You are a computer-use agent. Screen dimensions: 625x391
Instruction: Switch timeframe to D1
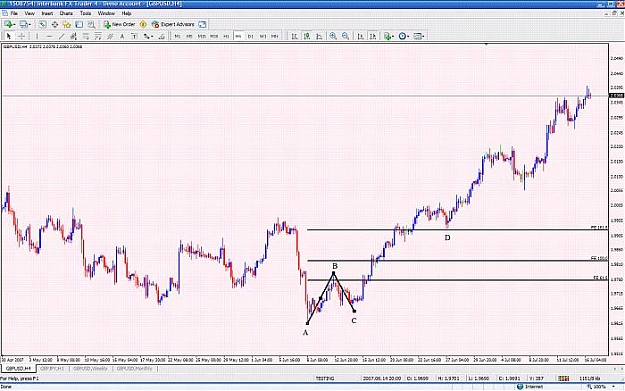[250, 36]
